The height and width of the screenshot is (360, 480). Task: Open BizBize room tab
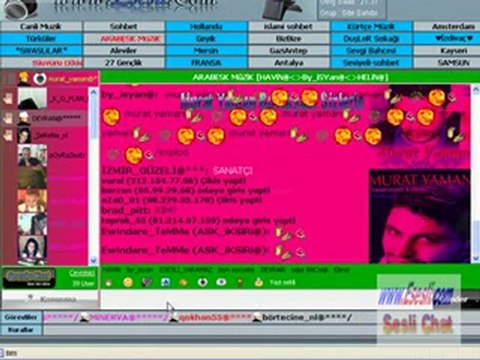tap(289, 39)
